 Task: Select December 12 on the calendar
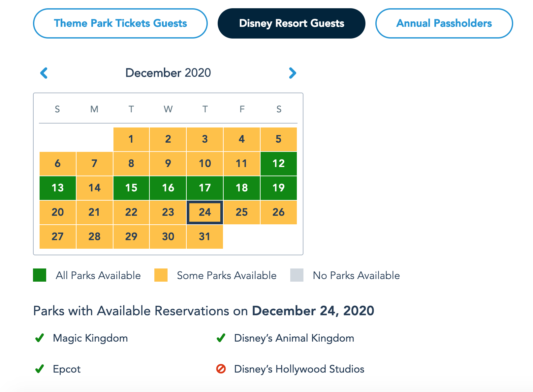tap(279, 163)
